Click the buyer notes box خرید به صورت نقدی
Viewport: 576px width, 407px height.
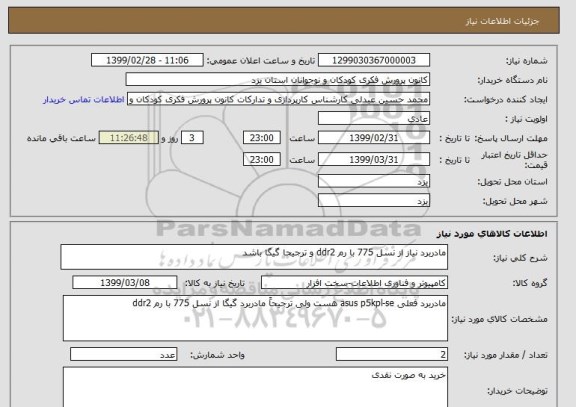(255, 386)
